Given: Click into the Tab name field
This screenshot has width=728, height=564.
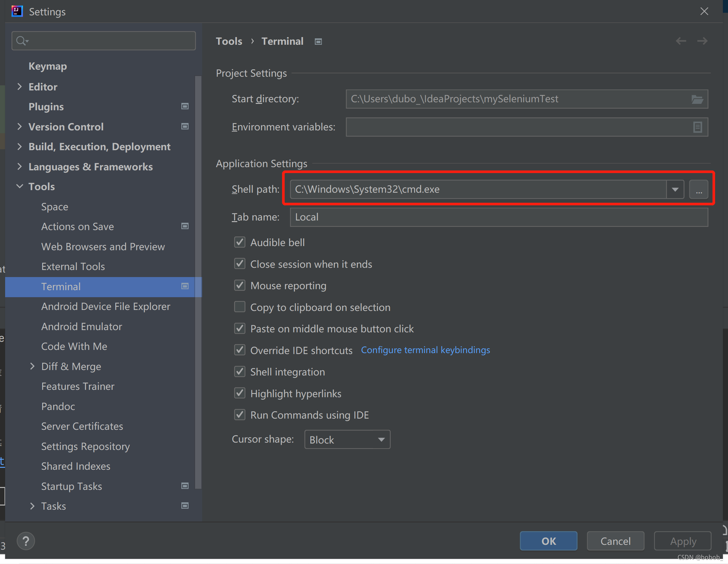Looking at the screenshot, I should (499, 217).
